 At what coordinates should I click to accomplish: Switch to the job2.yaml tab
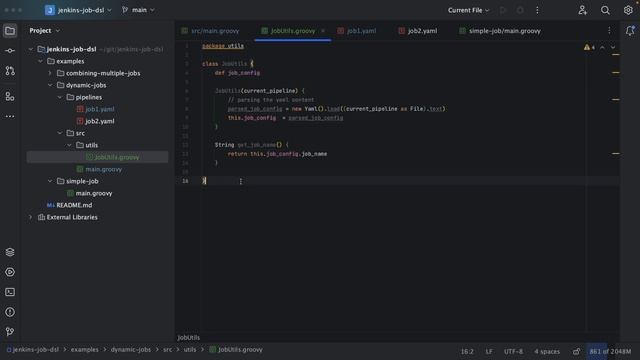(x=418, y=31)
